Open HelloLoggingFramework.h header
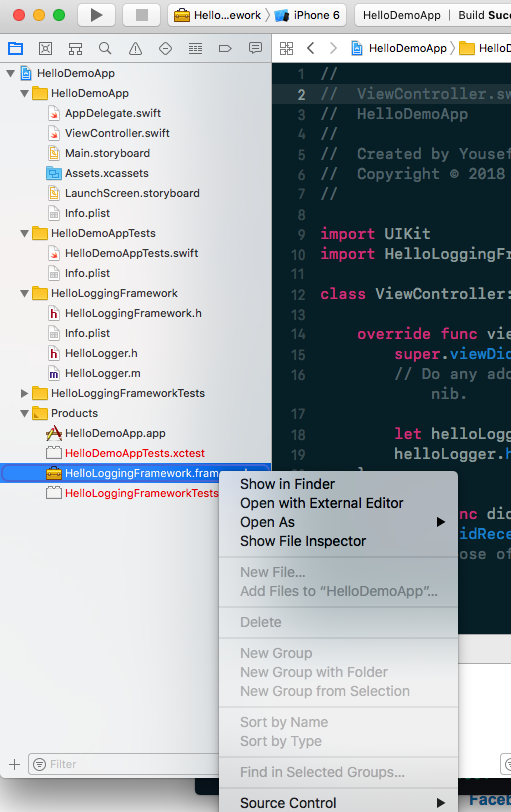511x812 pixels. 133,314
